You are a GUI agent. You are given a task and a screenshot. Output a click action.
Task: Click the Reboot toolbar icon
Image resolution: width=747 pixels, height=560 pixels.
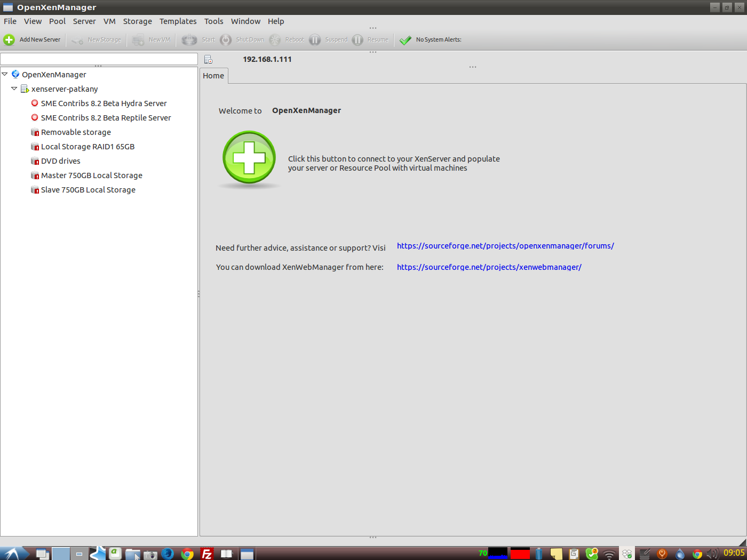click(x=275, y=40)
